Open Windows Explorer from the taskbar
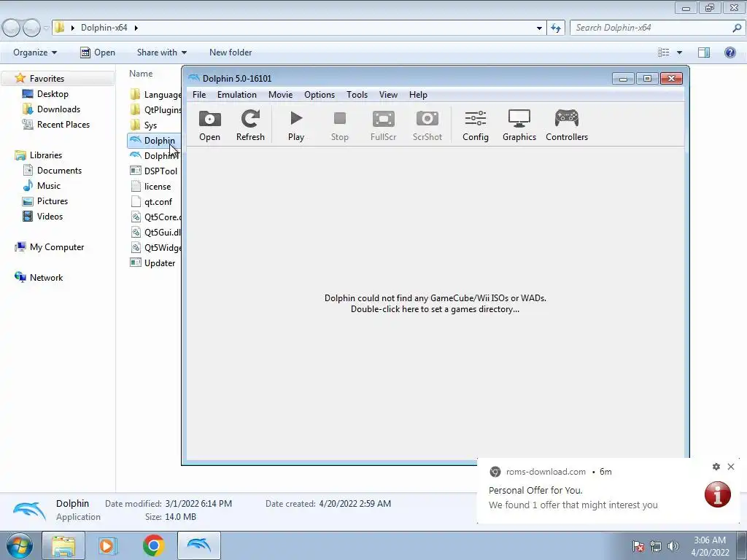The height and width of the screenshot is (560, 747). tap(63, 545)
